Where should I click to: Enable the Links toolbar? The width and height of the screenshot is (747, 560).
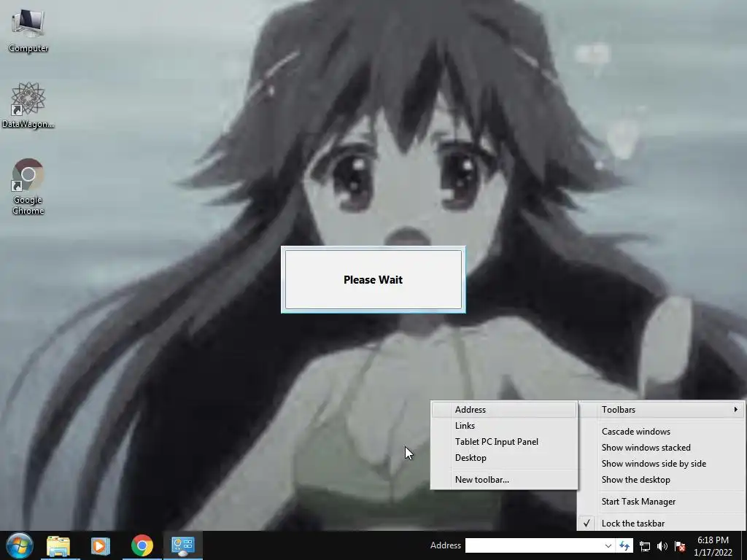[x=504, y=426]
